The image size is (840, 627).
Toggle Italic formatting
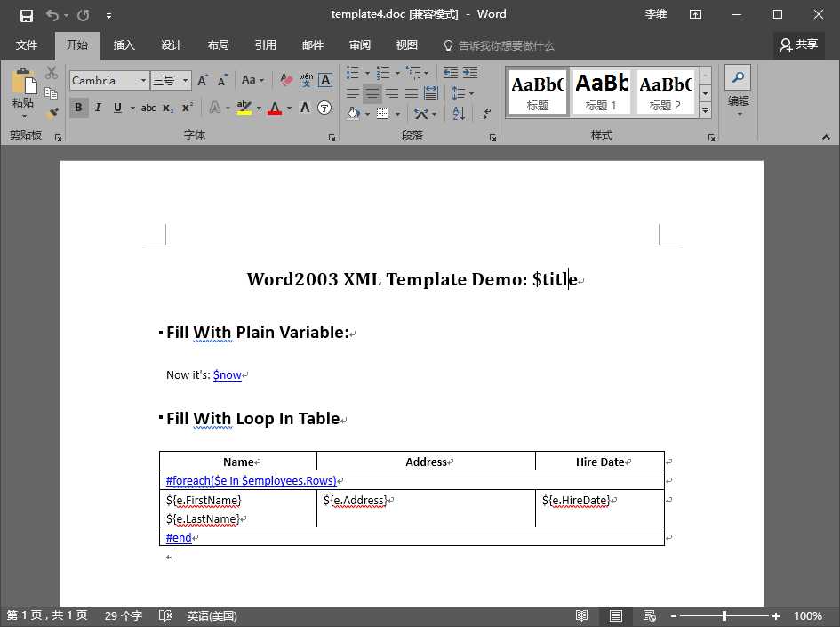pos(98,108)
